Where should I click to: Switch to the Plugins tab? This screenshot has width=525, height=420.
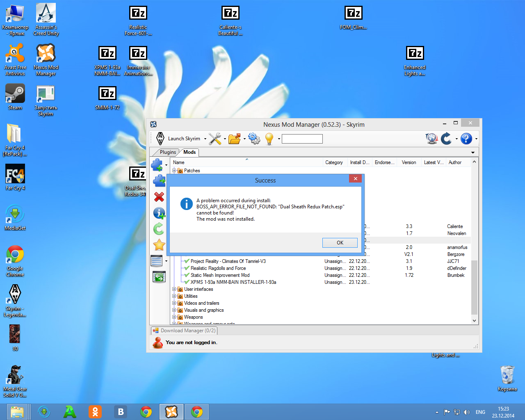pos(167,152)
